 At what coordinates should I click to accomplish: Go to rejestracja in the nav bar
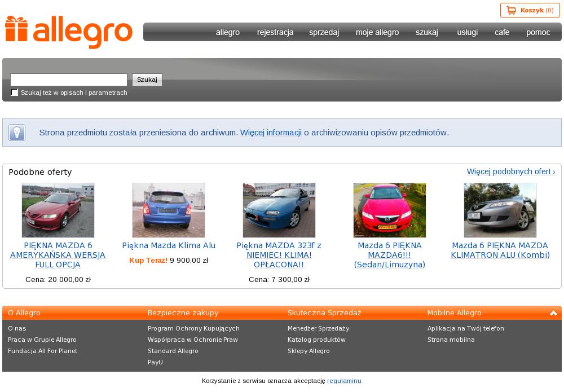click(x=275, y=32)
